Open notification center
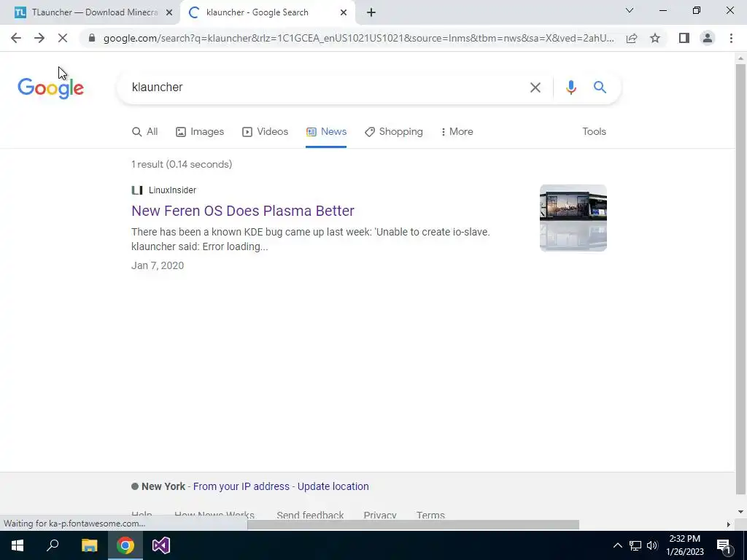This screenshot has width=747, height=560. [x=724, y=545]
